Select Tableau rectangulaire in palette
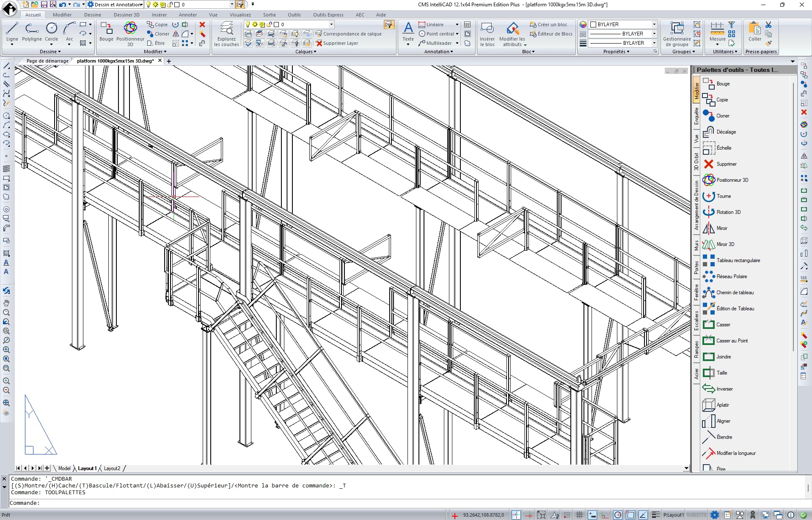This screenshot has width=812, height=520. (x=731, y=260)
